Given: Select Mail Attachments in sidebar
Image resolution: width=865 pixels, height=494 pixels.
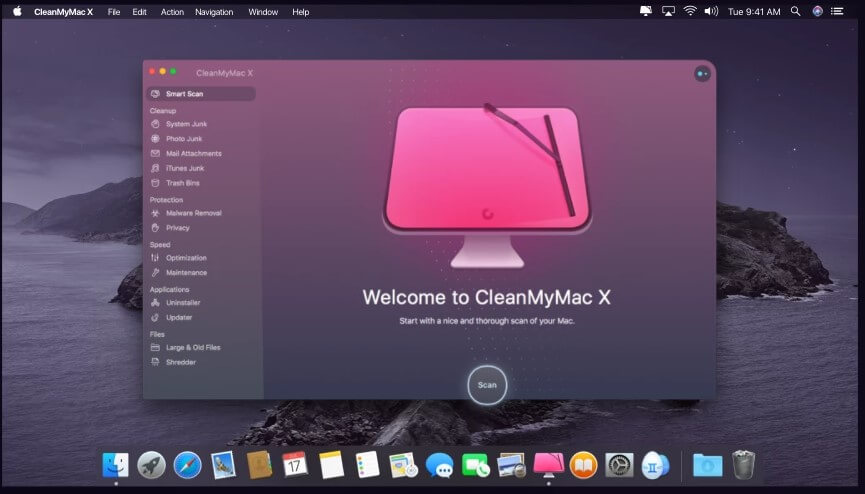Looking at the screenshot, I should click(193, 154).
